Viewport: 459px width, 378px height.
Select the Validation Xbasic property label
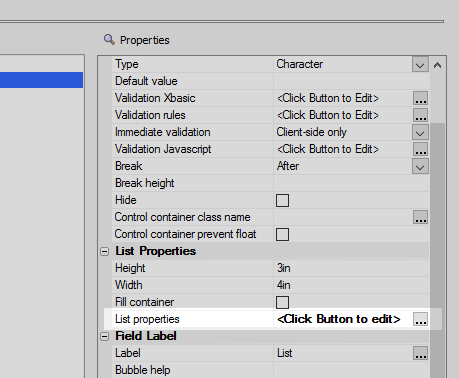coord(155,98)
